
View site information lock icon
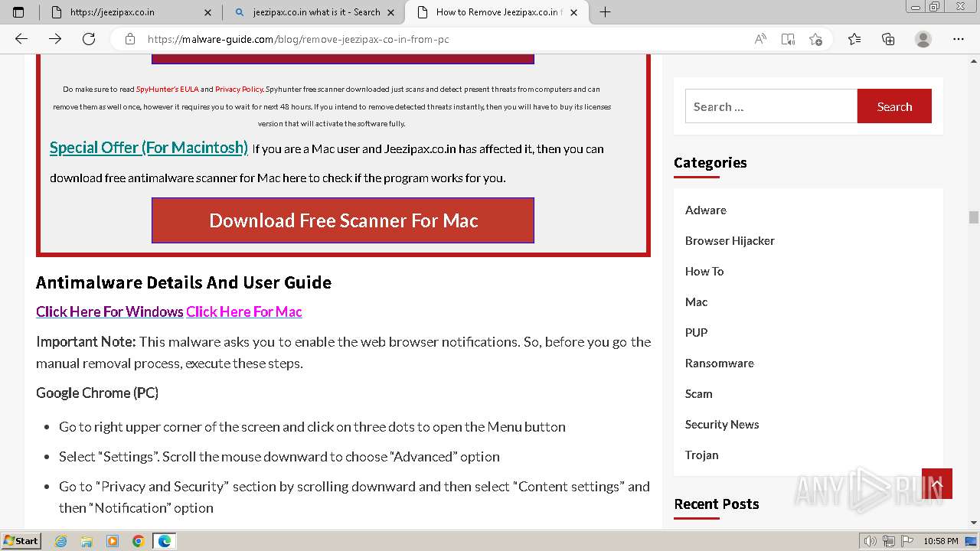(130, 39)
